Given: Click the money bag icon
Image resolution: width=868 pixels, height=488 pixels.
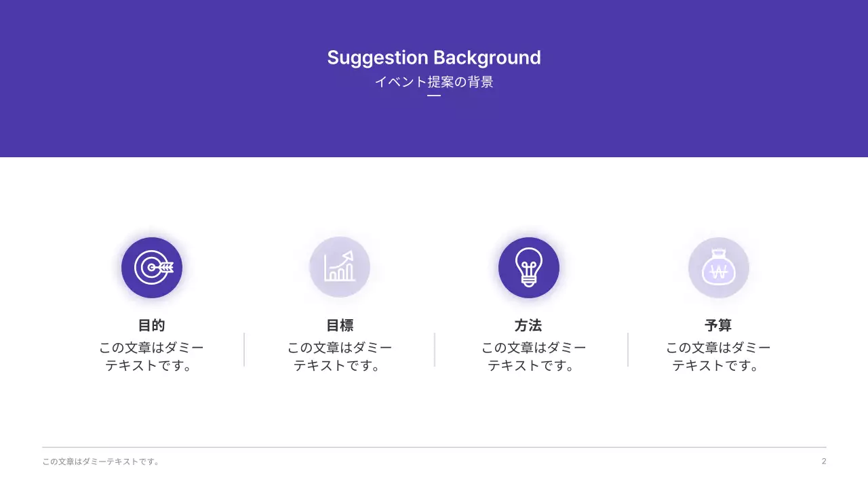Looking at the screenshot, I should pos(719,268).
